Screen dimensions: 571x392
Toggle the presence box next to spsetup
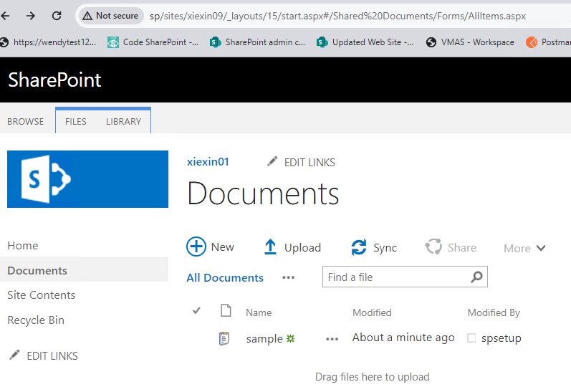tap(471, 338)
